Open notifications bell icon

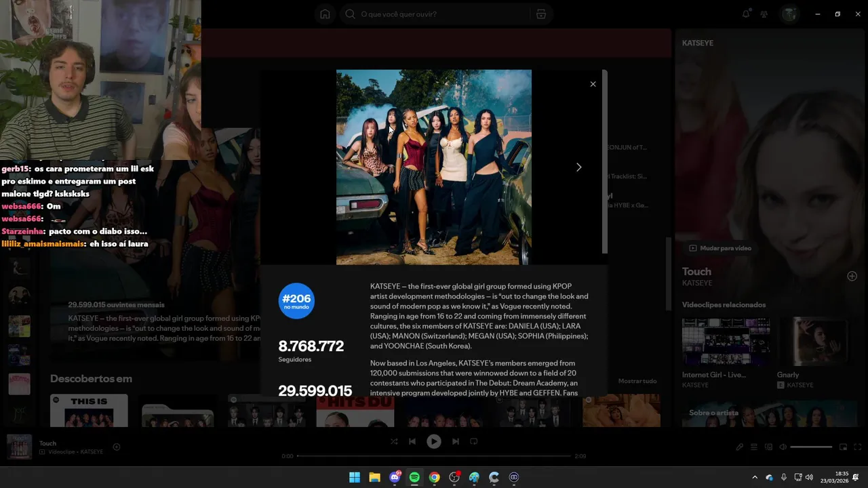pos(746,14)
